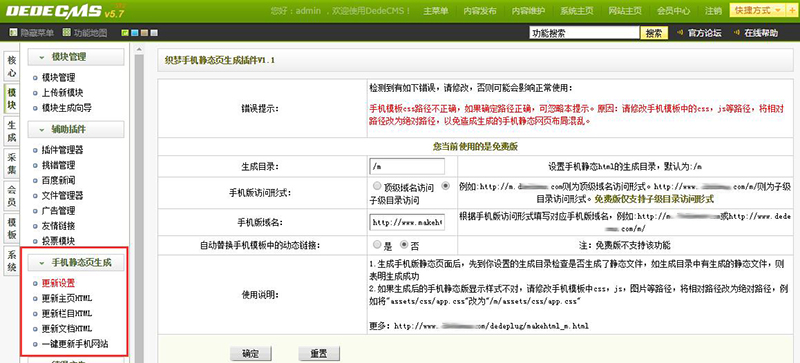Select the blue theme color square
Viewport: 800px width, 363px height.
(x=134, y=33)
